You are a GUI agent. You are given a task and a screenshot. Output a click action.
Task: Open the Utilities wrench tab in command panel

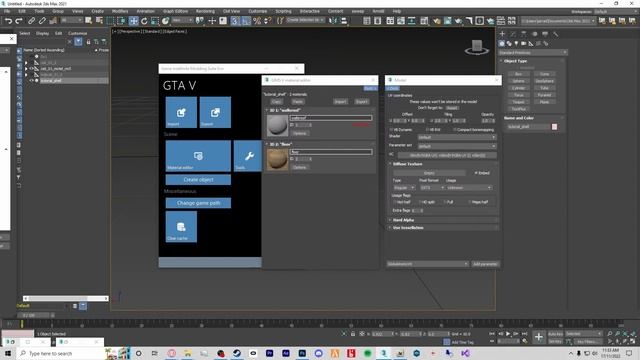point(556,34)
